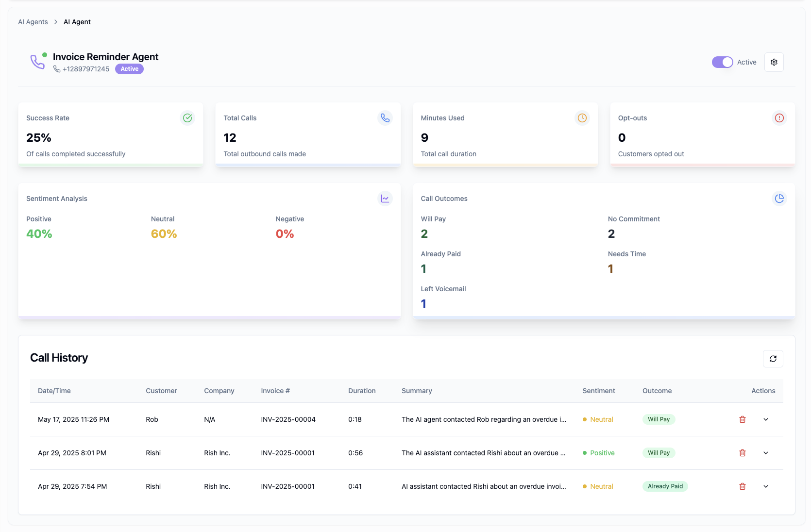The width and height of the screenshot is (811, 532).
Task: Expand details for Rob's call row
Action: (765, 419)
